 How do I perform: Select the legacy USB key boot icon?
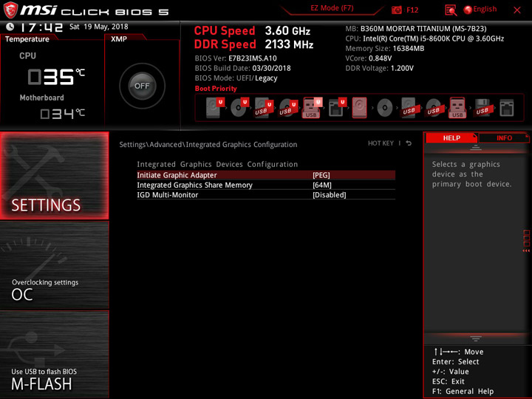[x=457, y=108]
